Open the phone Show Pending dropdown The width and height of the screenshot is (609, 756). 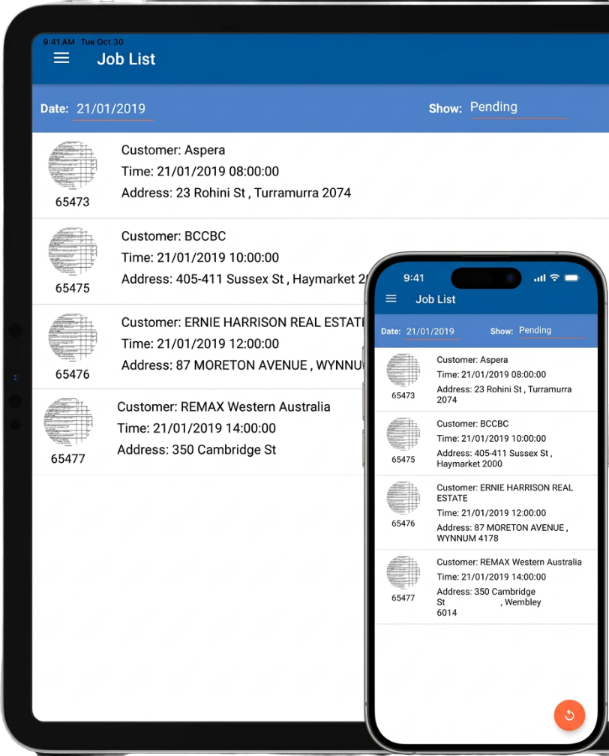pos(551,331)
